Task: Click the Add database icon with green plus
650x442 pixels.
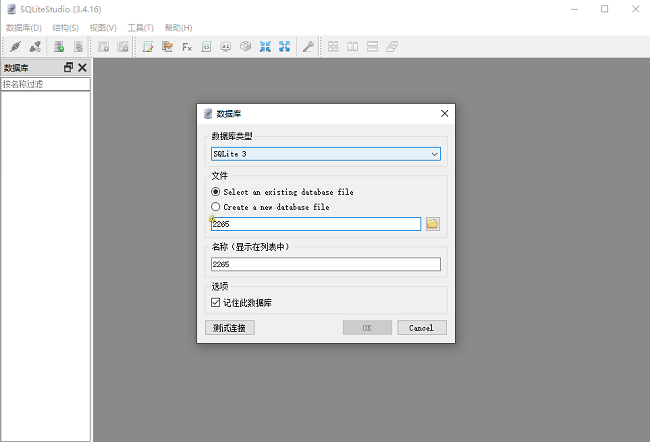Action: click(59, 46)
